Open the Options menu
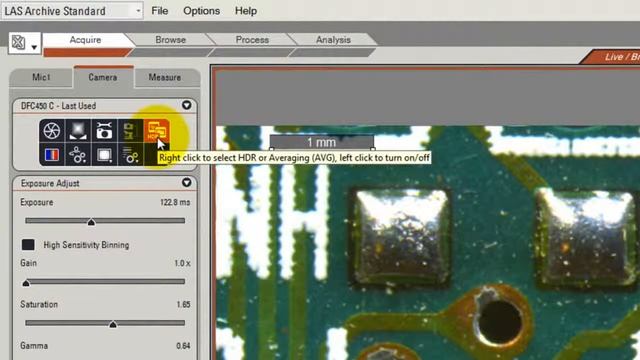 click(x=201, y=11)
